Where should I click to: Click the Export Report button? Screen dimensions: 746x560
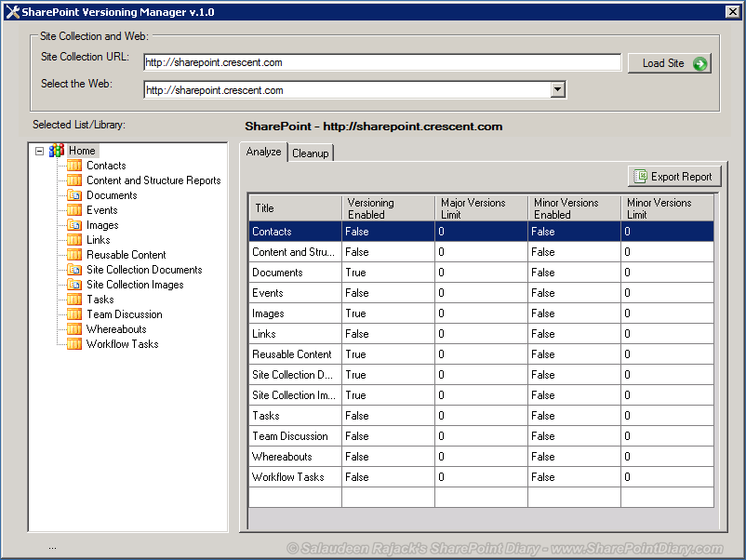(674, 177)
